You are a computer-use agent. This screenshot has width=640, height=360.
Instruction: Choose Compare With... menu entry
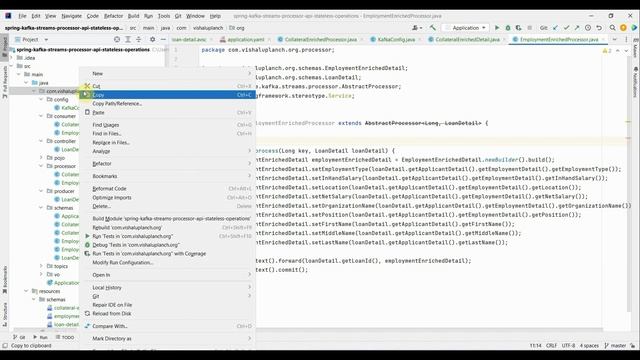coord(167,326)
